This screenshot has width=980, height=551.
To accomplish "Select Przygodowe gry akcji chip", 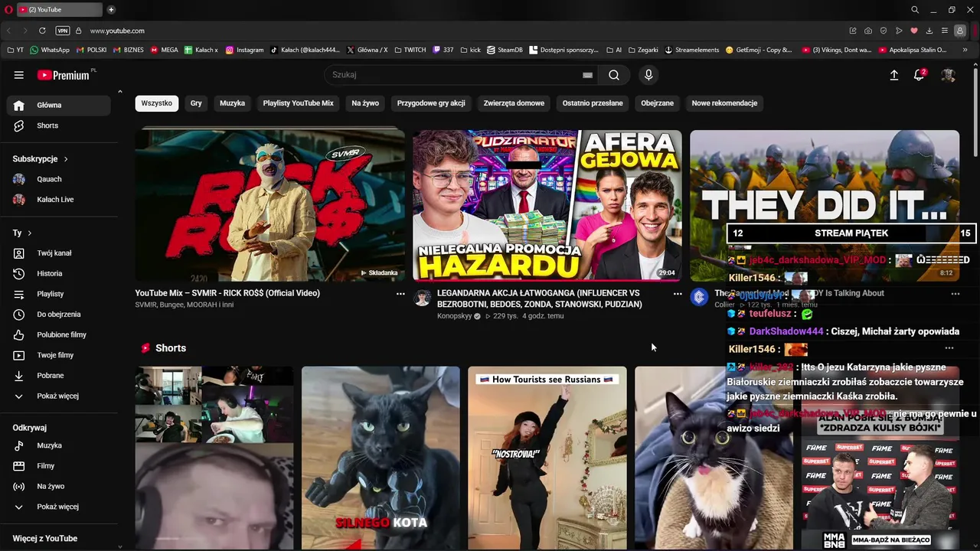I will point(431,103).
